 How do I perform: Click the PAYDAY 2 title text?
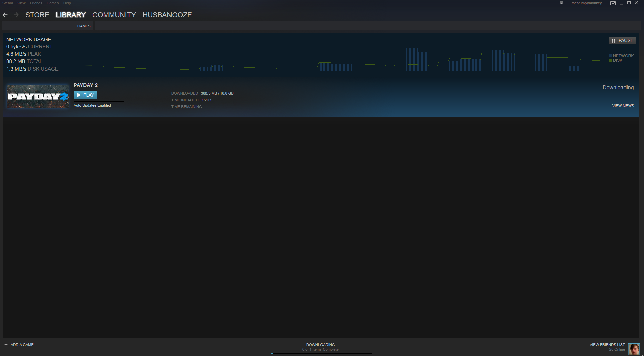[x=85, y=85]
